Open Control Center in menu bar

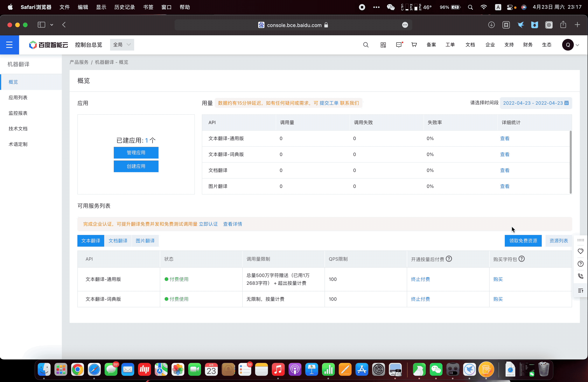(x=510, y=7)
